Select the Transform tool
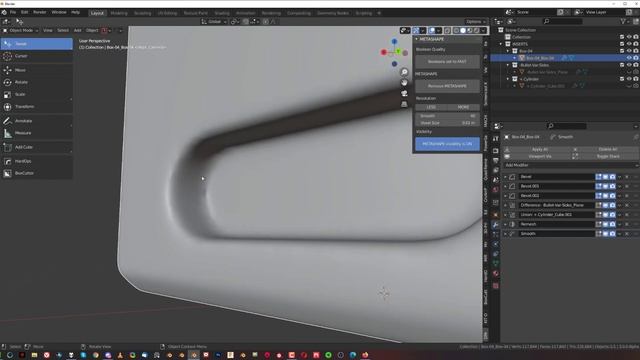This screenshot has height=360, width=640. point(37,107)
